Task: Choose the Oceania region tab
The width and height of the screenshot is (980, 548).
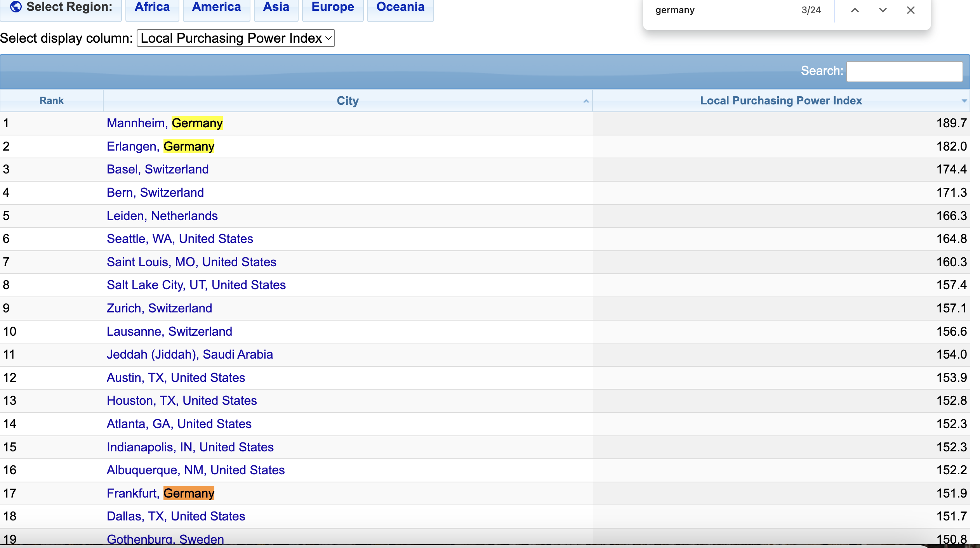Action: click(400, 7)
